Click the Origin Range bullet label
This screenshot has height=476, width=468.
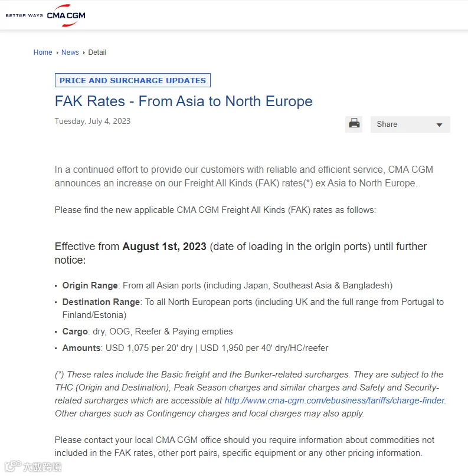(x=90, y=285)
